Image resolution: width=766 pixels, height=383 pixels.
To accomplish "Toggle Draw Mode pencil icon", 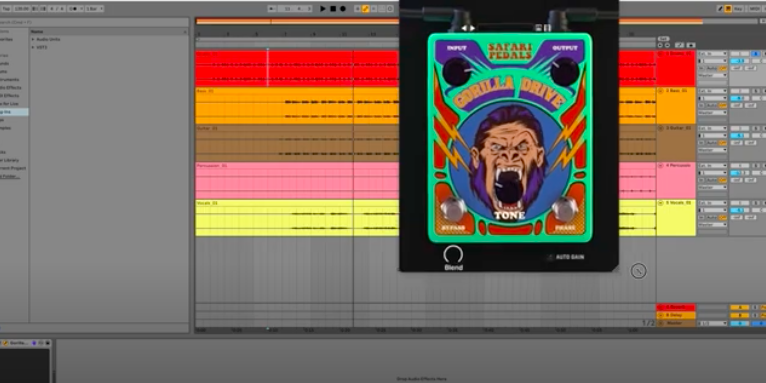I will pyautogui.click(x=720, y=9).
